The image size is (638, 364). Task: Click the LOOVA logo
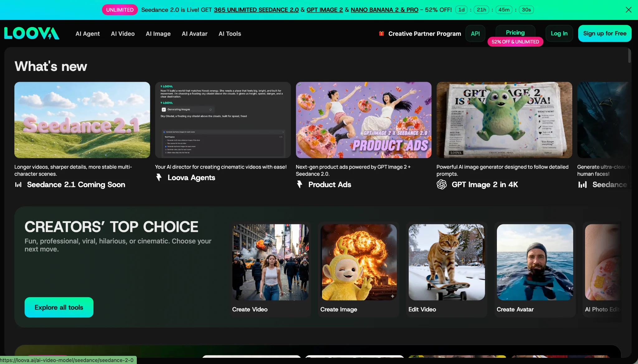pyautogui.click(x=32, y=33)
